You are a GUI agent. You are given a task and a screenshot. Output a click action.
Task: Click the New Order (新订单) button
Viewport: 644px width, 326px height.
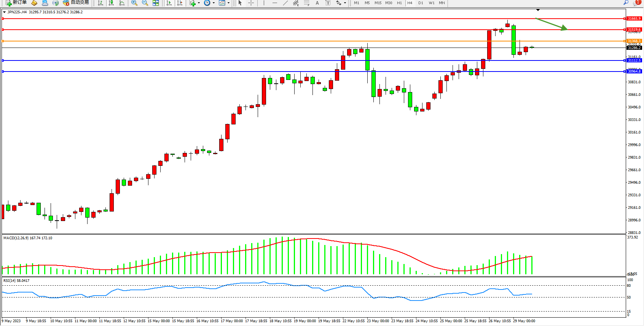[16, 3]
